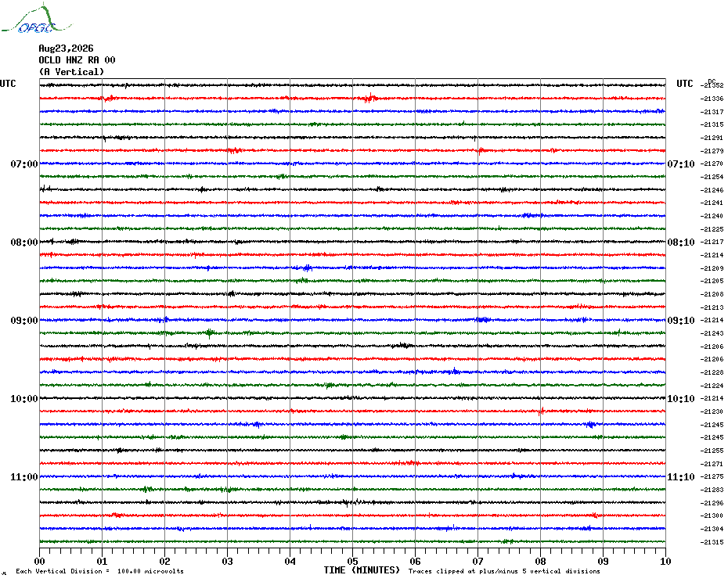Click the DC value -21317
Image resolution: width=728 pixels, height=582 pixels.
(x=712, y=112)
